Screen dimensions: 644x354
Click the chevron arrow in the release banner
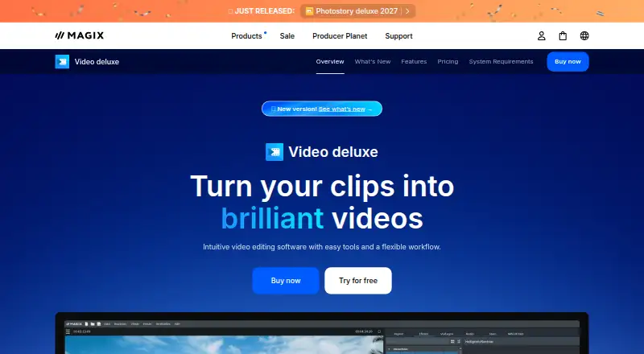407,11
